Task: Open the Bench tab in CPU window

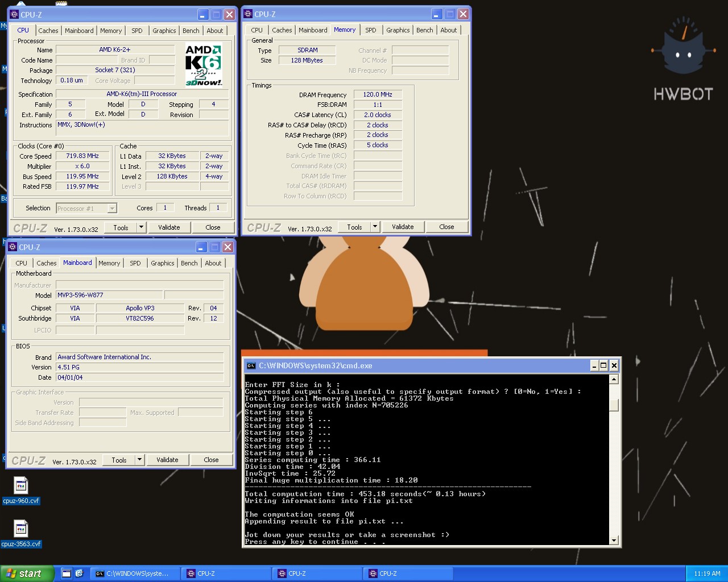Action: [x=191, y=31]
